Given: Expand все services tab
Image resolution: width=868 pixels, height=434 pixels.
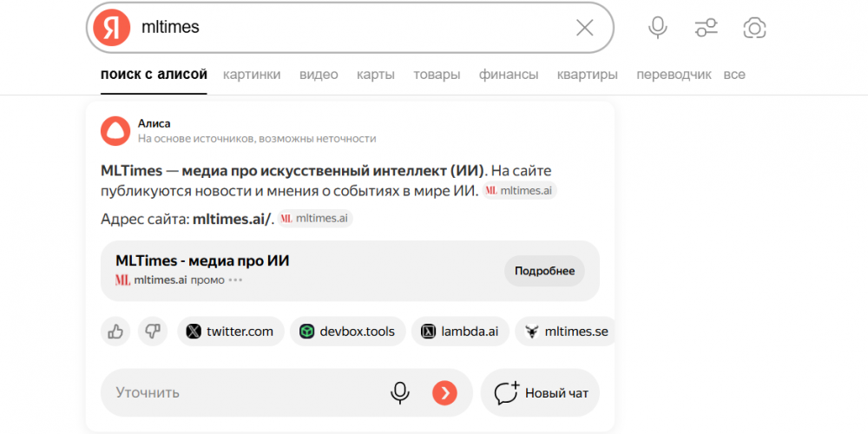Looking at the screenshot, I should tap(734, 75).
